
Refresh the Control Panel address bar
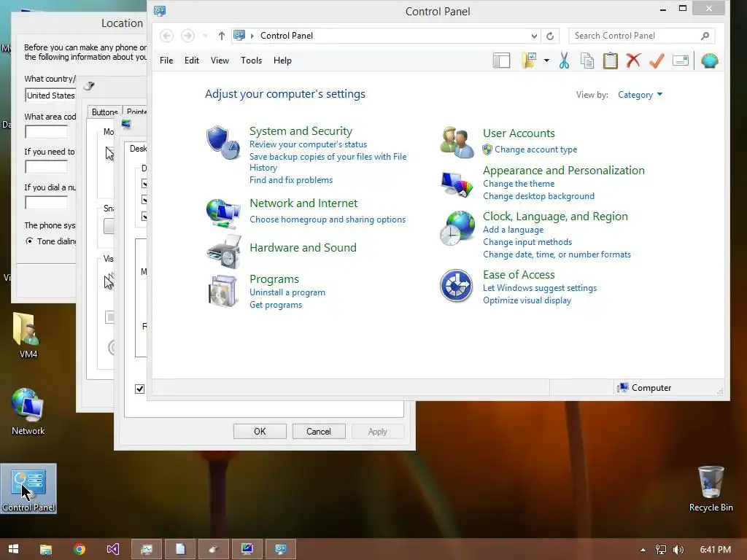click(550, 36)
